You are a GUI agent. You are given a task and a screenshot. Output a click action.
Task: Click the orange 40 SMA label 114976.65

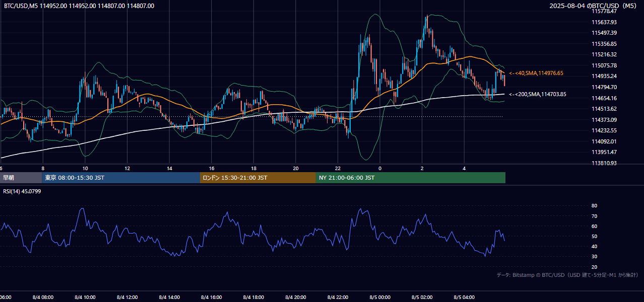point(536,73)
